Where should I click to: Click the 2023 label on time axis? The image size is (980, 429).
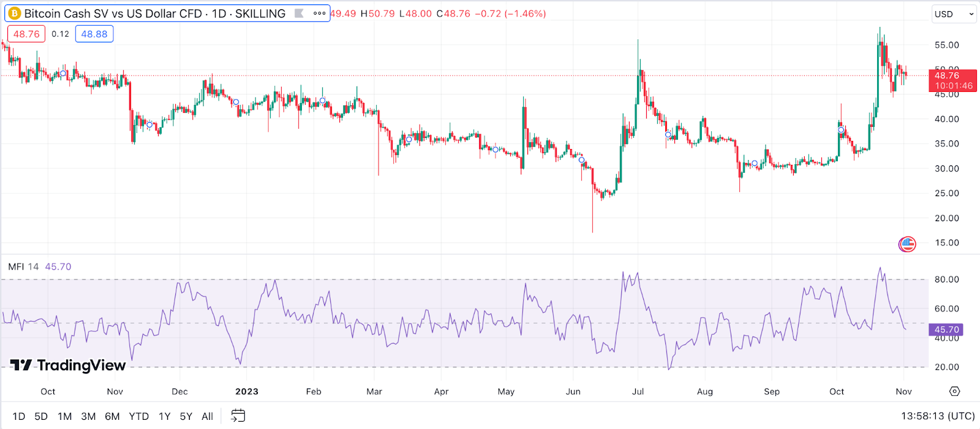click(x=247, y=392)
